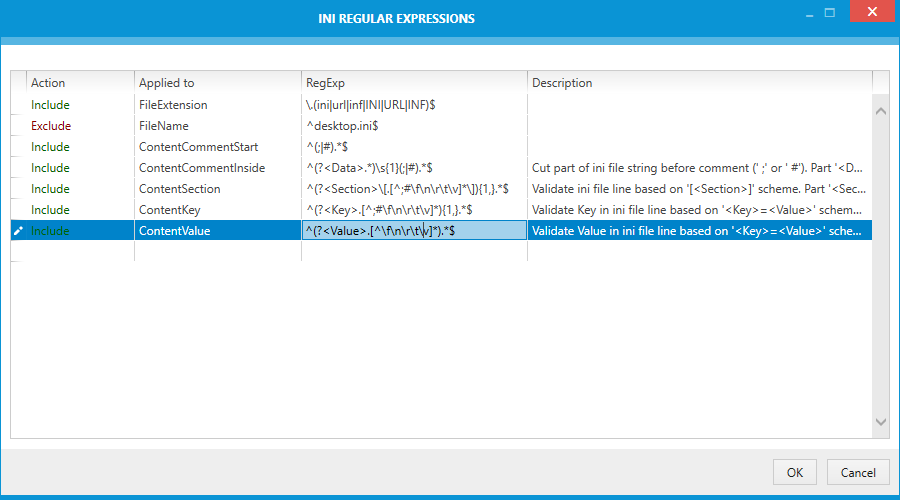Click the ^desktop.ini$ RegExp cell
Viewport: 900px width, 500px height.
tap(413, 126)
